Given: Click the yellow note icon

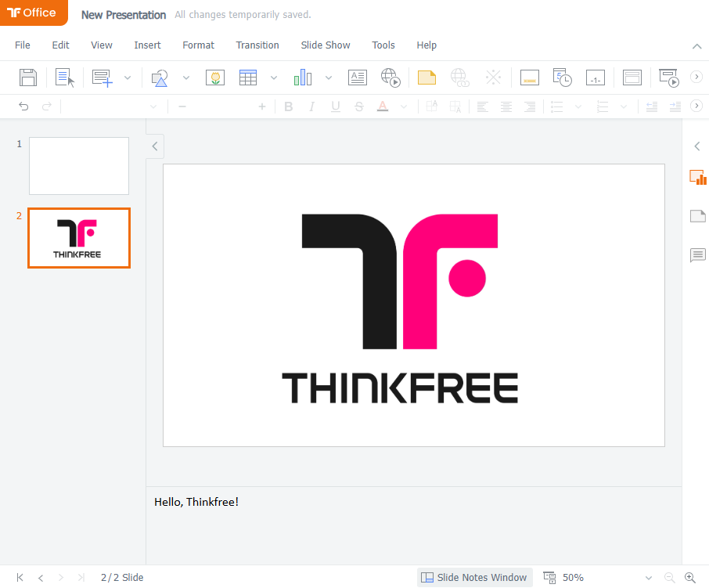Looking at the screenshot, I should (x=426, y=78).
